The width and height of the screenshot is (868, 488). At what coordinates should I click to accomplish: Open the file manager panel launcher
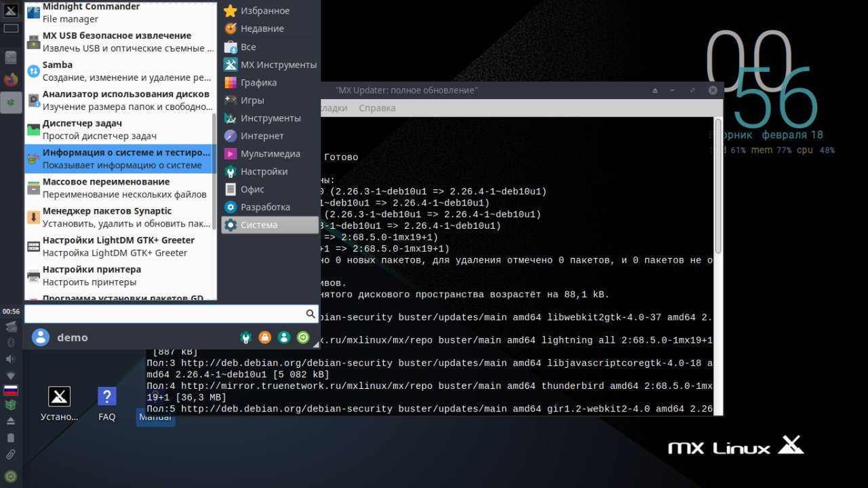tap(11, 58)
